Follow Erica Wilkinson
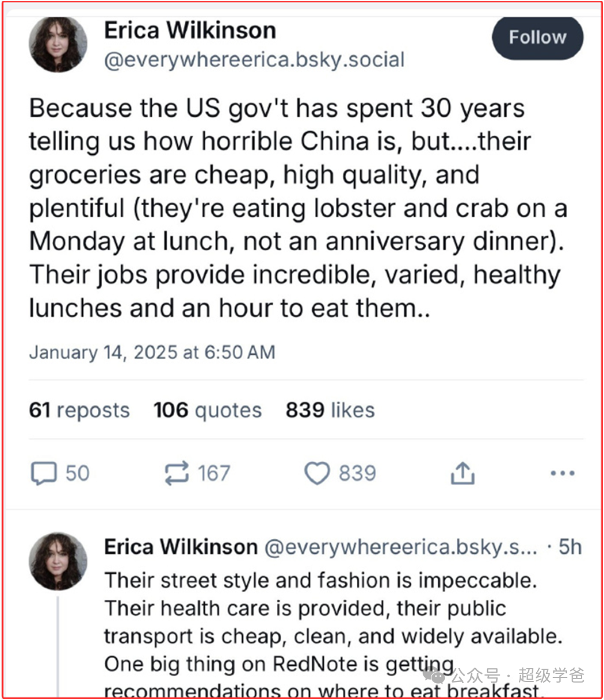This screenshot has width=604, height=700. click(537, 38)
